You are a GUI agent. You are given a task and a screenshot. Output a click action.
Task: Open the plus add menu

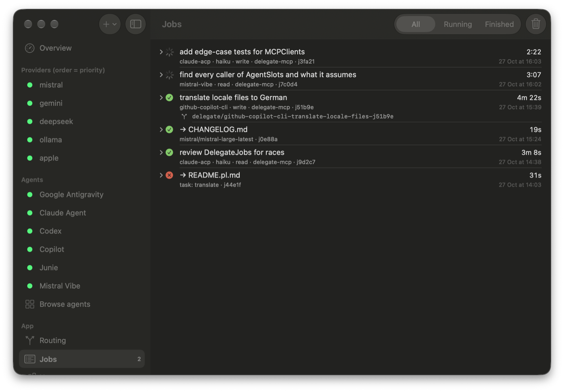(x=110, y=24)
